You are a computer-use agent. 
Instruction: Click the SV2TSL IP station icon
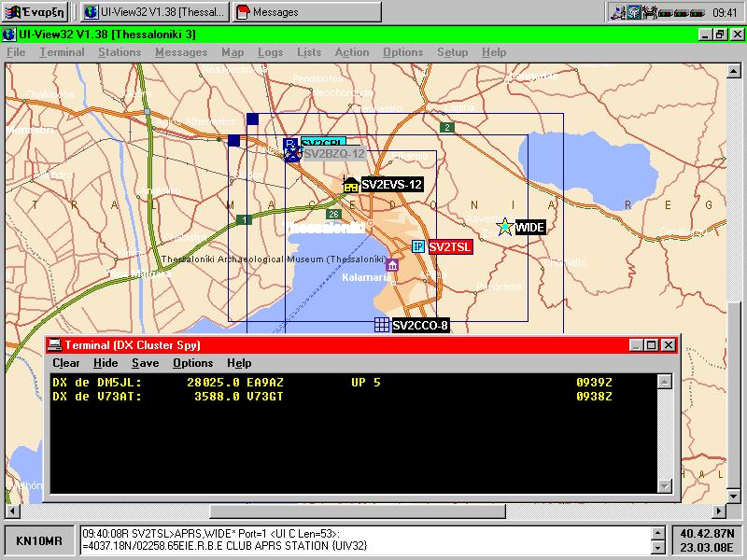[417, 246]
